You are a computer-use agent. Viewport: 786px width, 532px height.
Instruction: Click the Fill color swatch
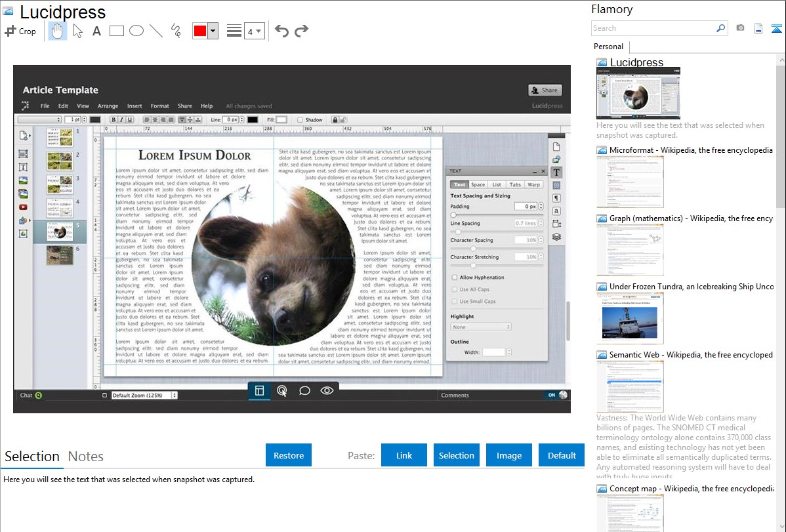point(281,120)
